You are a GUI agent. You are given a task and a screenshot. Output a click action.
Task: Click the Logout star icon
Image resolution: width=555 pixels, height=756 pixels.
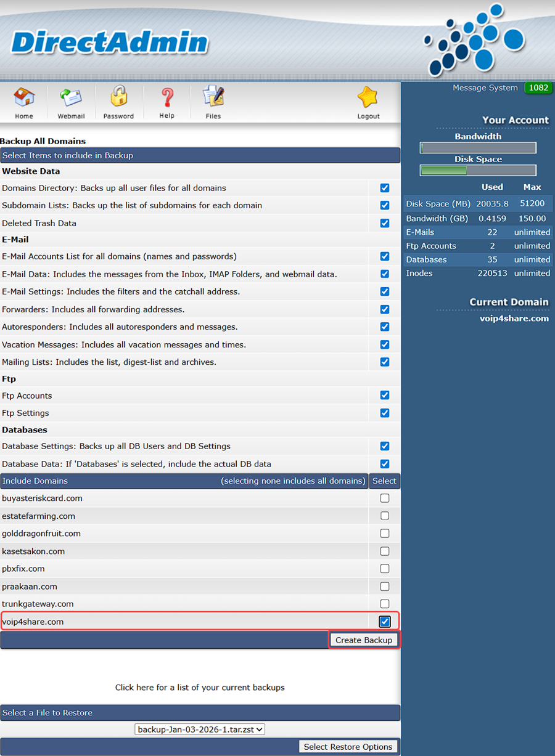coord(368,97)
